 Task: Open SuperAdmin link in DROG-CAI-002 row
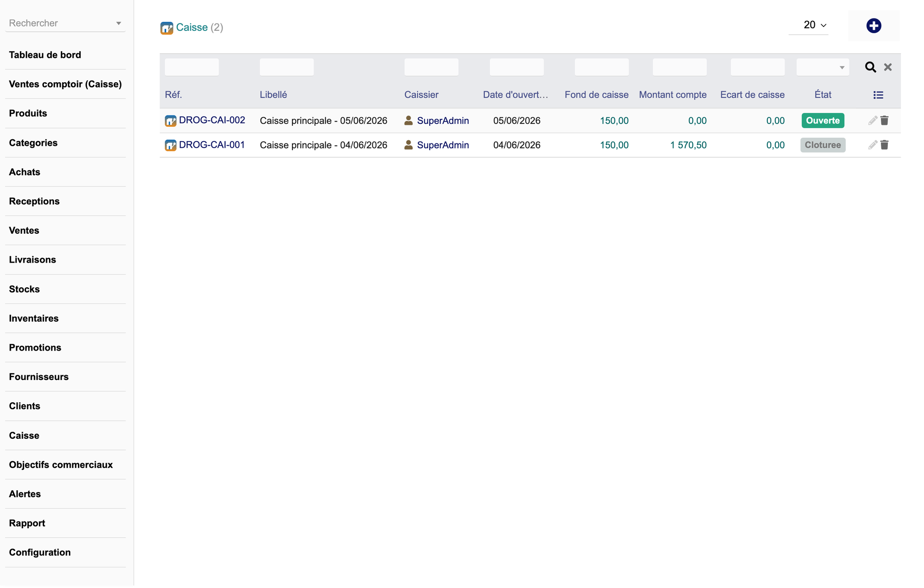click(x=443, y=121)
